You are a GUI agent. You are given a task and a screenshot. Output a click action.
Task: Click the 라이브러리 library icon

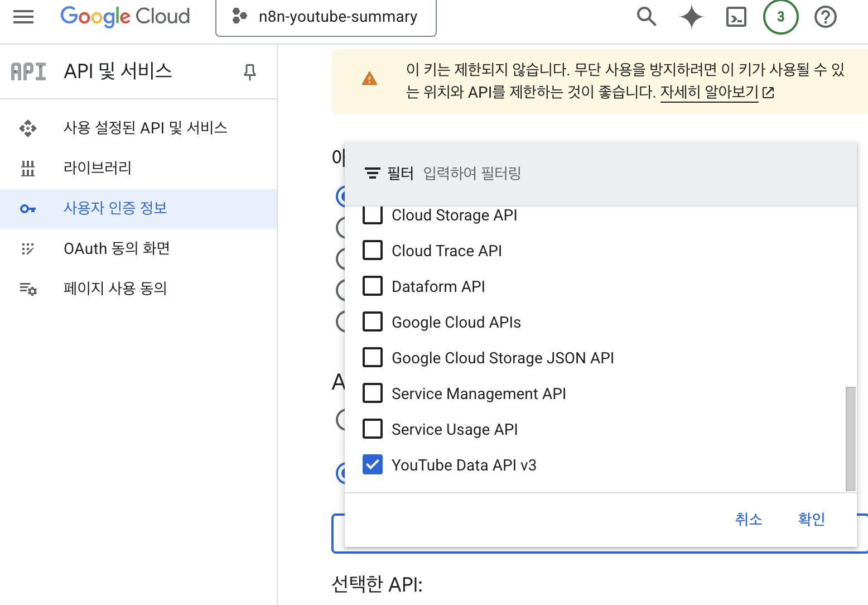28,168
